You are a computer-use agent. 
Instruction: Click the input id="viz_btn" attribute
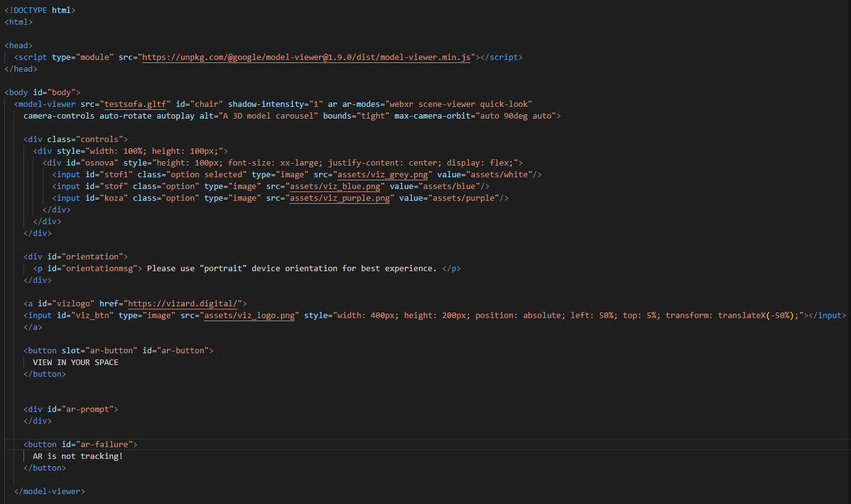coord(85,315)
